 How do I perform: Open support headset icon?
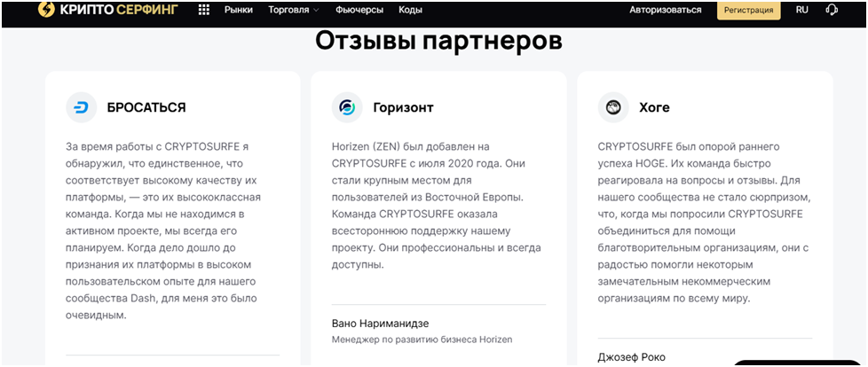click(832, 10)
